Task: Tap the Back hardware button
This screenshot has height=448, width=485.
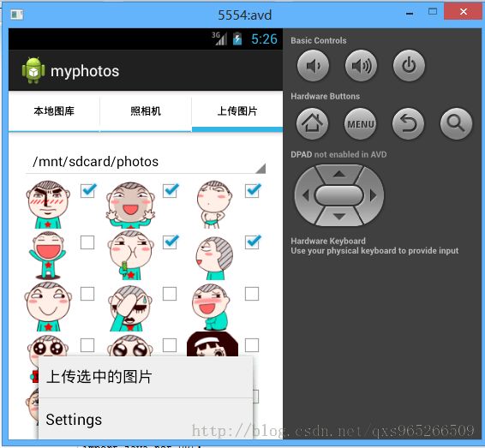Action: tap(408, 123)
